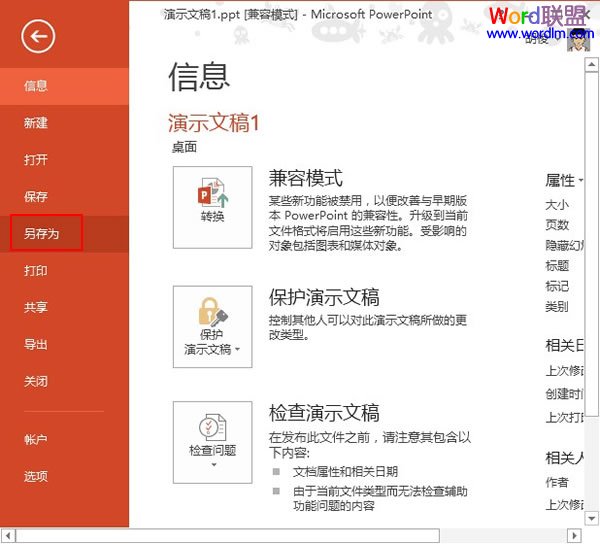
Task: Click the 演示文稿1 document title
Action: tap(214, 123)
